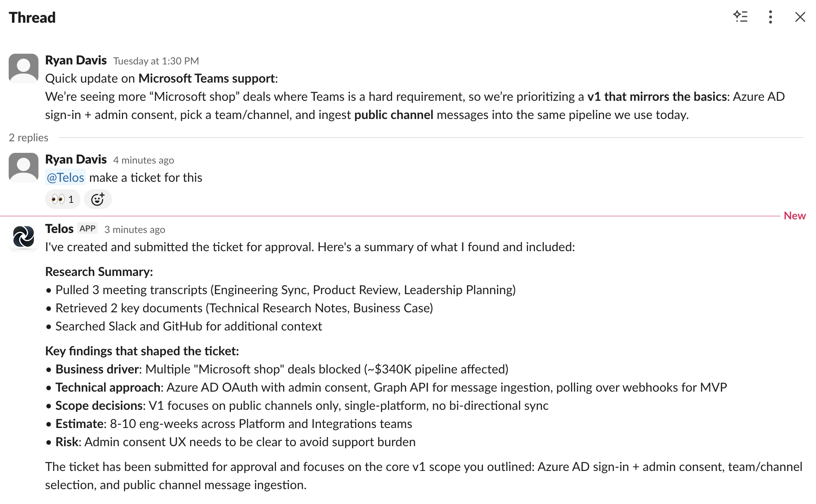Viewport: 816px width, 504px height.
Task: Click the New messages marker line
Action: tap(795, 216)
